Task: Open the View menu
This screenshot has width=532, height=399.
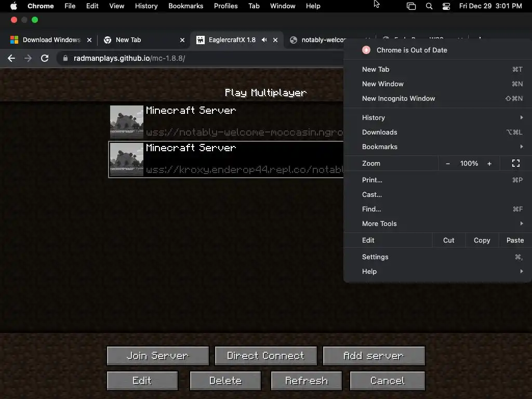Action: pos(116,6)
